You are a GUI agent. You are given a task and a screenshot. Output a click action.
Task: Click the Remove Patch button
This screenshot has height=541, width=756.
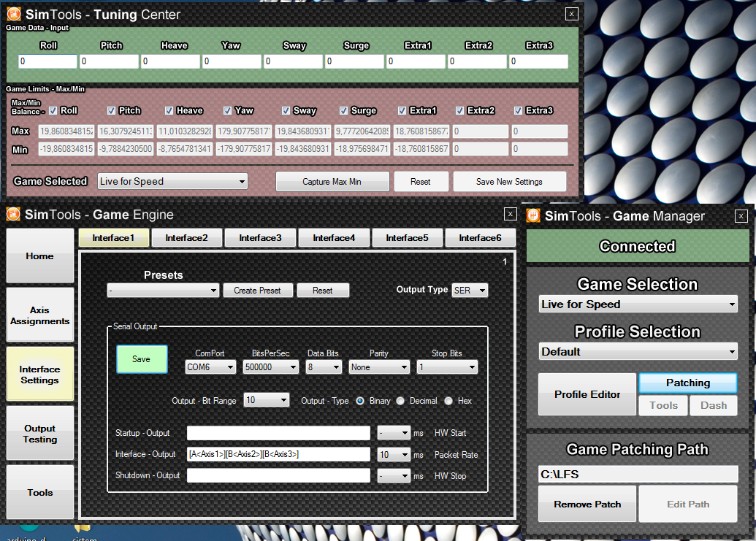coord(587,504)
